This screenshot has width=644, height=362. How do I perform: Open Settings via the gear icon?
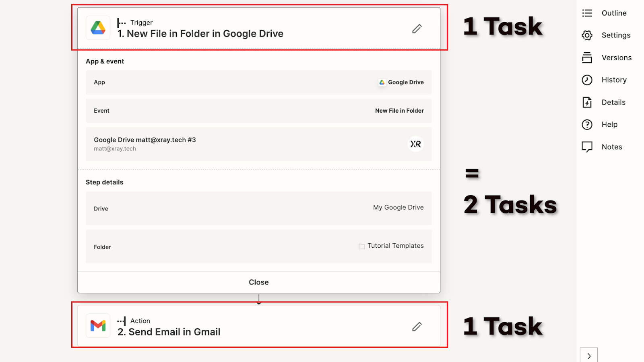tap(587, 35)
